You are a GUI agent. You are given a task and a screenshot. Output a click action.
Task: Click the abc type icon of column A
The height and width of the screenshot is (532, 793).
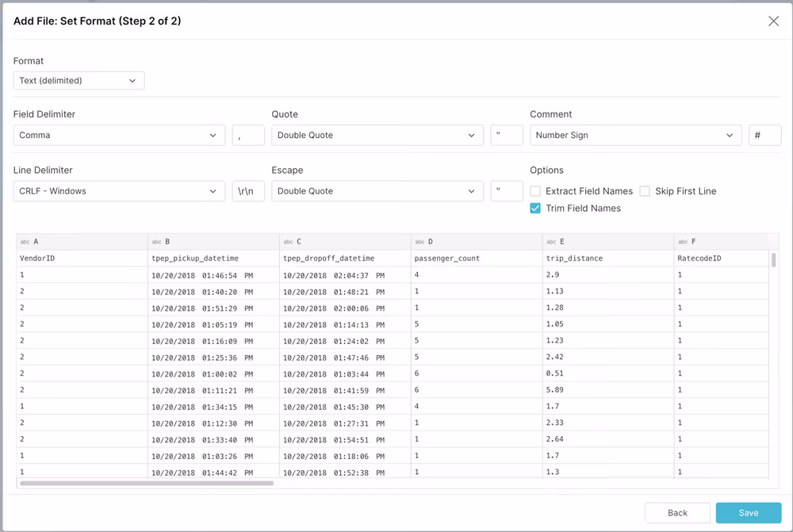pos(25,242)
